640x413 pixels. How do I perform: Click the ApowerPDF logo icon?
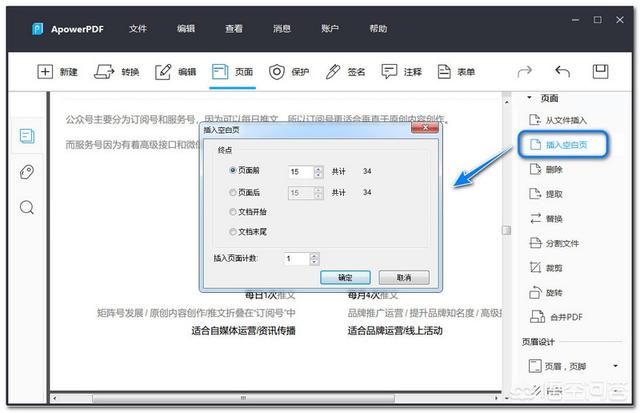[x=38, y=29]
